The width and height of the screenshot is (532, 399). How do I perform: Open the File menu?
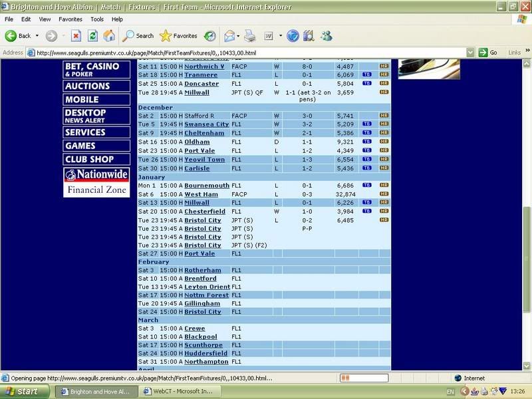tap(9, 19)
